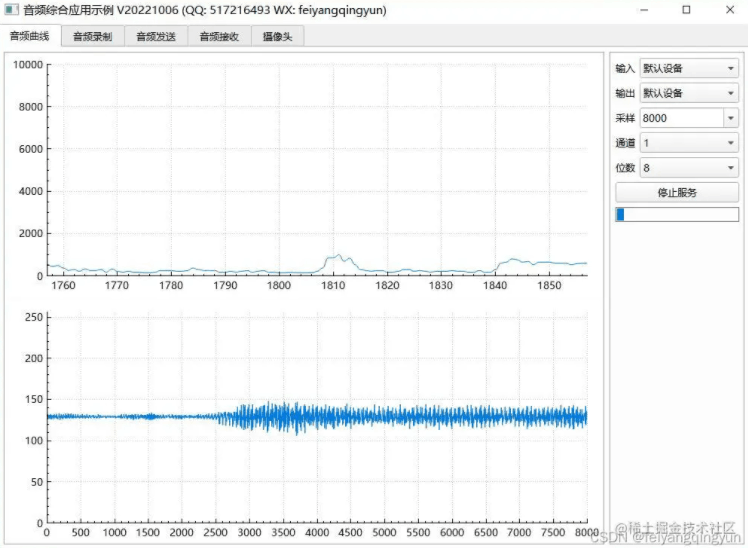This screenshot has height=548, width=748.
Task: Click the application icon in title bar
Action: (11, 10)
